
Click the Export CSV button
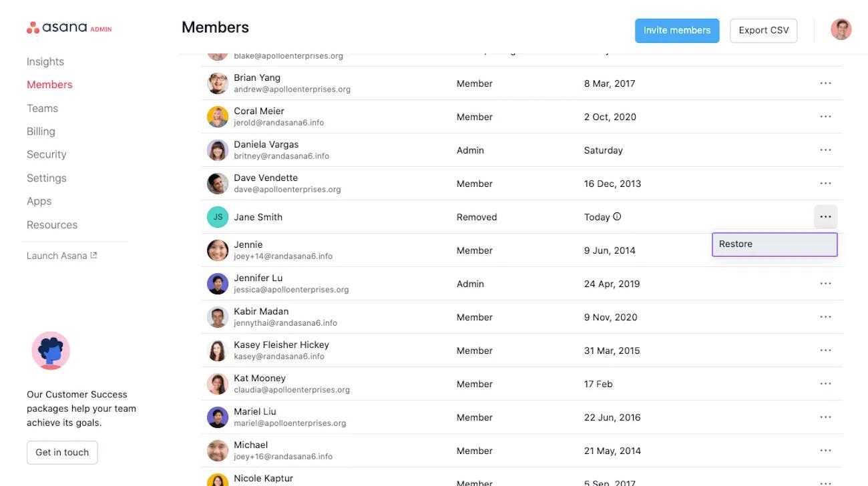[x=763, y=30]
